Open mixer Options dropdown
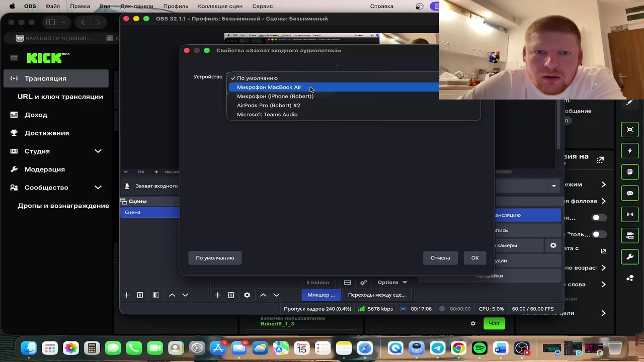This screenshot has width=644, height=362. click(392, 283)
